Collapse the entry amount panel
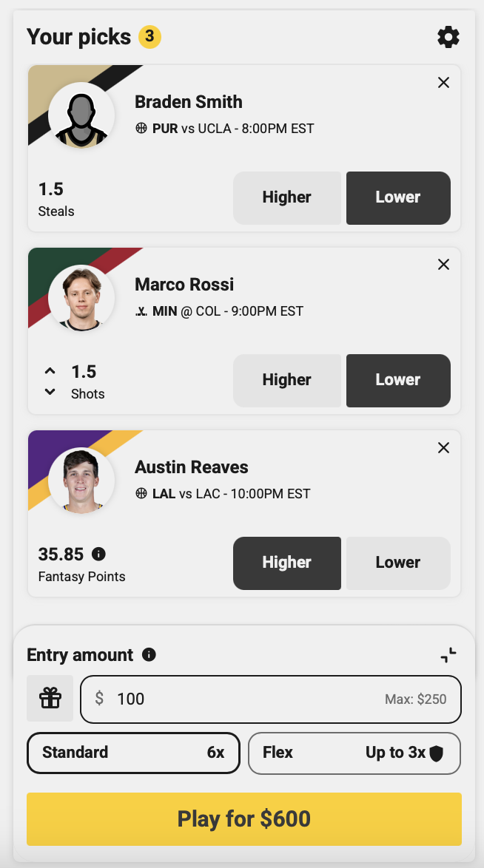 [x=448, y=655]
